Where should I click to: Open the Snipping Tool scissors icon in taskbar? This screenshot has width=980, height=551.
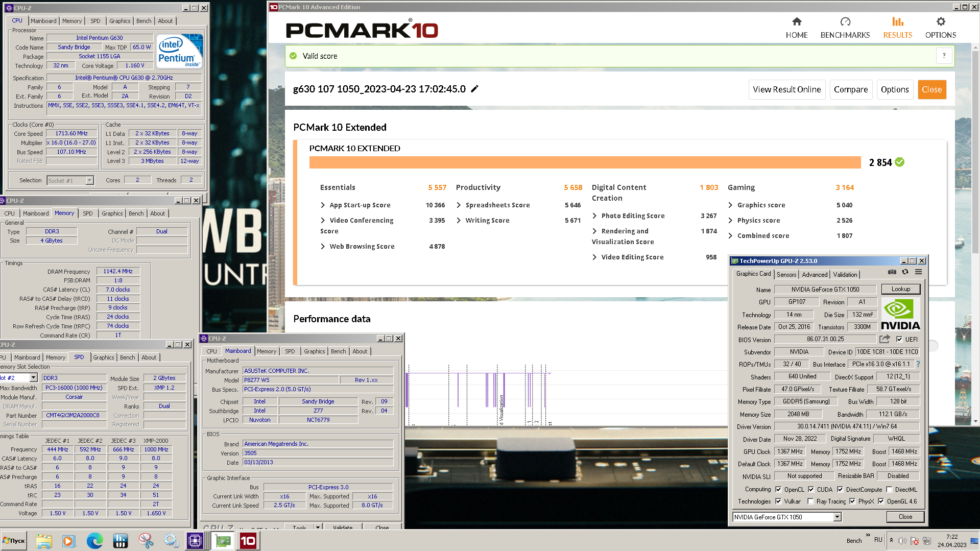click(x=146, y=541)
